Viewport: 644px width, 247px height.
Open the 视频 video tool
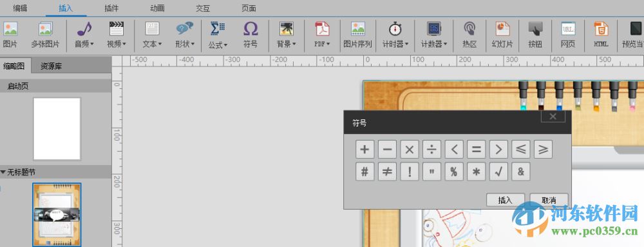point(117,35)
